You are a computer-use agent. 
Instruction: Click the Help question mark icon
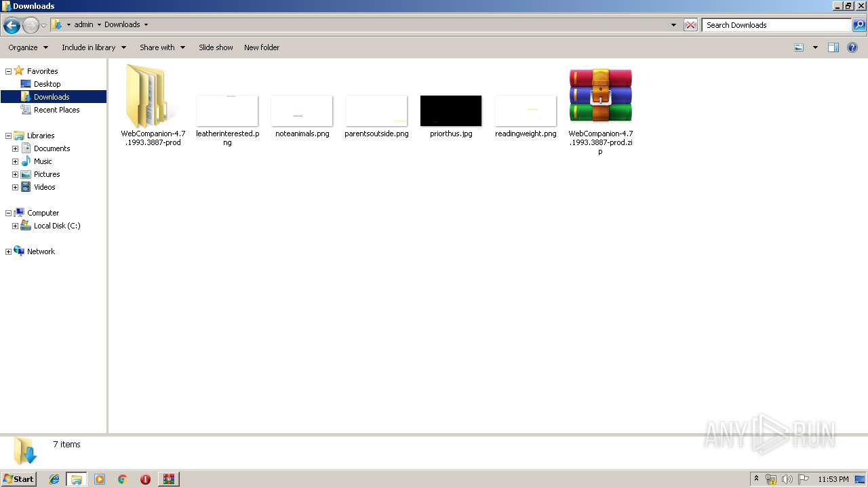pyautogui.click(x=853, y=47)
